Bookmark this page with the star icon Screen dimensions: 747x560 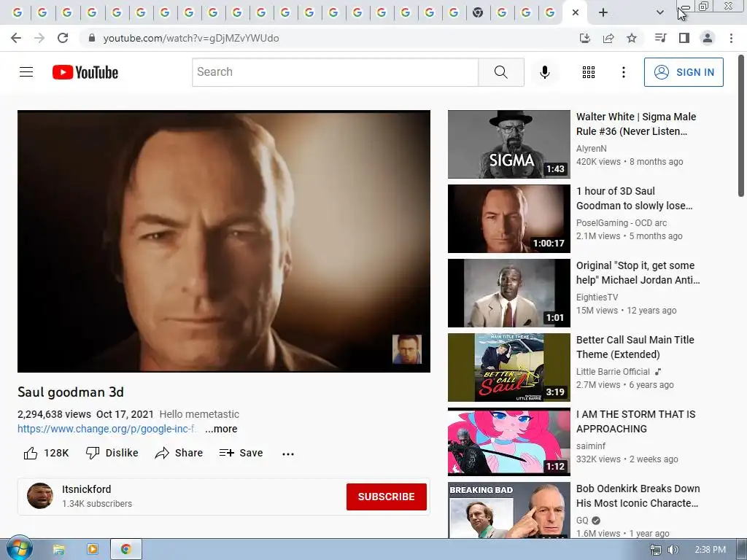[x=631, y=38]
